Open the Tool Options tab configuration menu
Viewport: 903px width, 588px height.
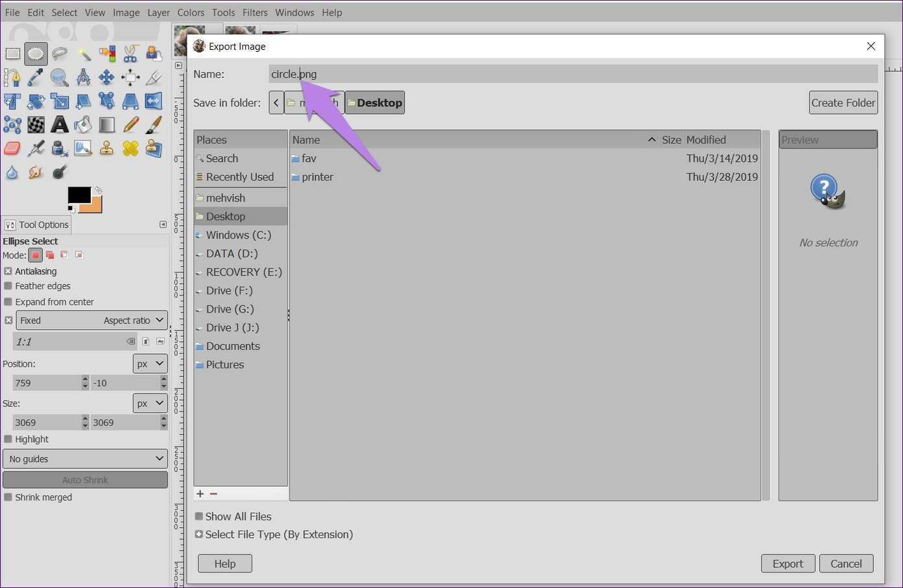click(163, 224)
